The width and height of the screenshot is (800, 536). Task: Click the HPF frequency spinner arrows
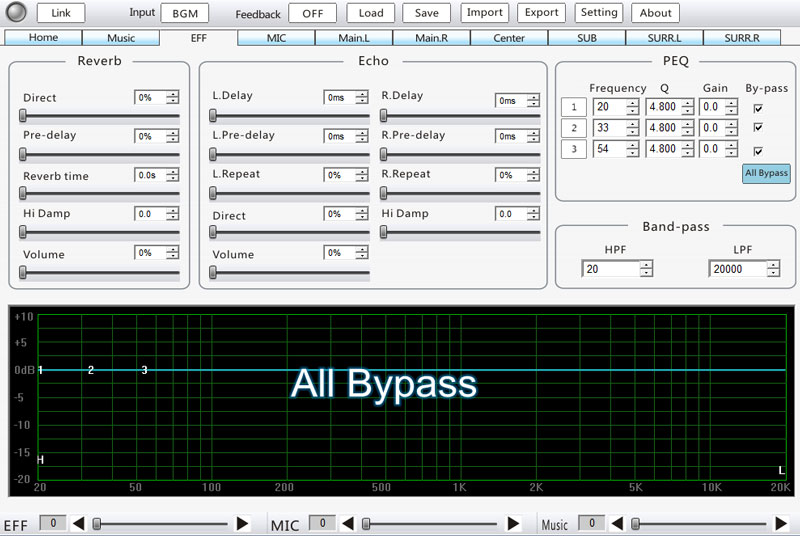(x=646, y=268)
